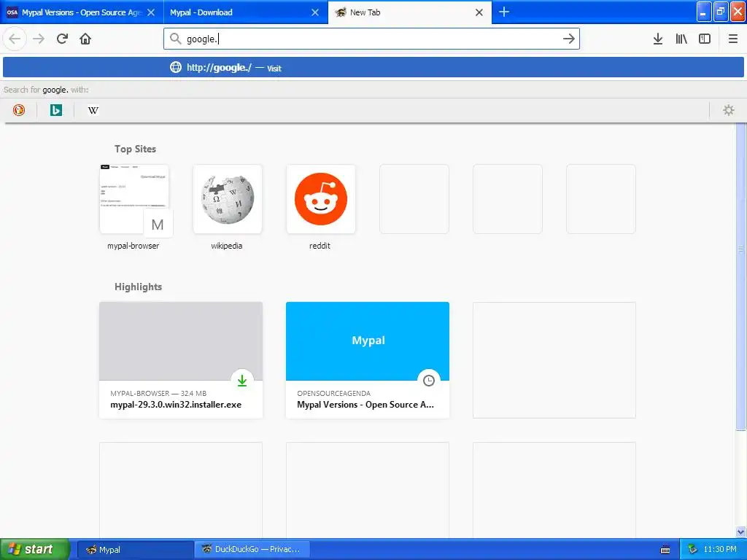The height and width of the screenshot is (560, 747).
Task: Click the green download icon on installer card
Action: click(242, 381)
